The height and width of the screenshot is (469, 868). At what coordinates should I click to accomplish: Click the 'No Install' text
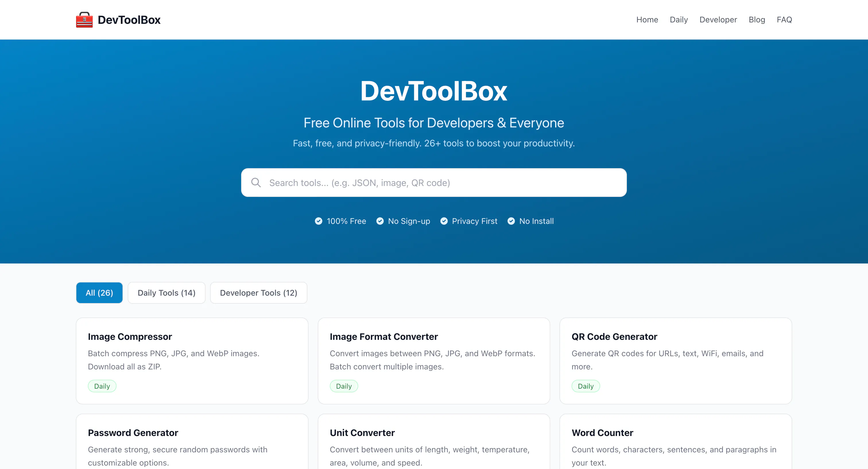tap(536, 221)
